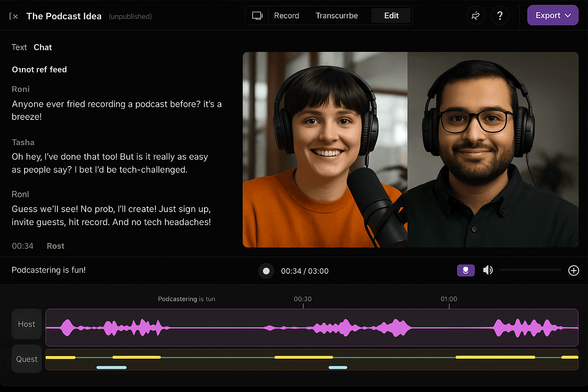Click the screen monitor icon in the mode bar
Viewport: 588px width, 392px height.
[257, 16]
